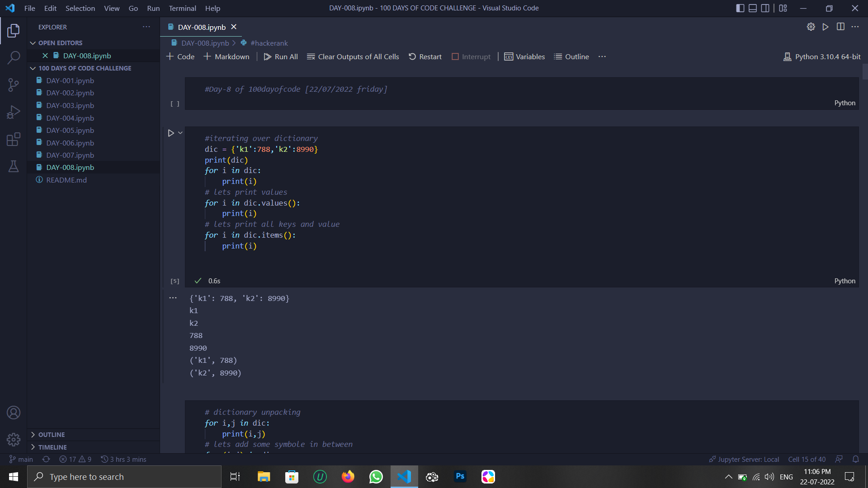The image size is (868, 488).
Task: Open the Run and Debug view
Action: click(x=14, y=112)
